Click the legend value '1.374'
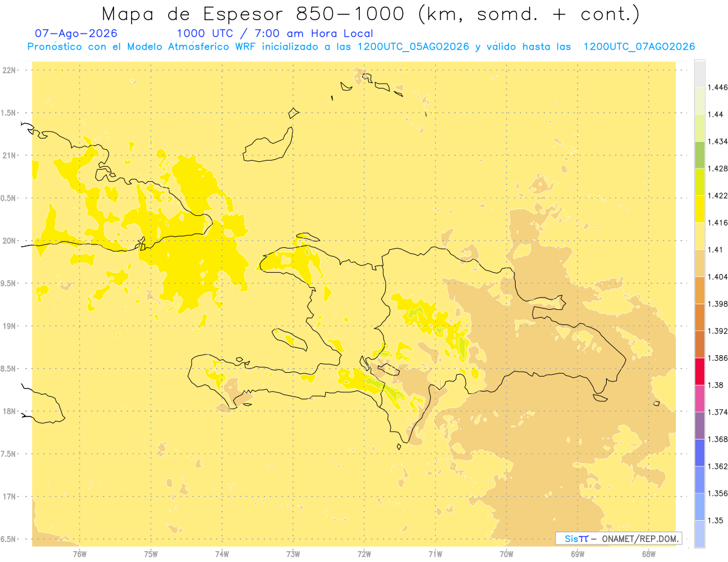728x562 pixels. tap(718, 412)
